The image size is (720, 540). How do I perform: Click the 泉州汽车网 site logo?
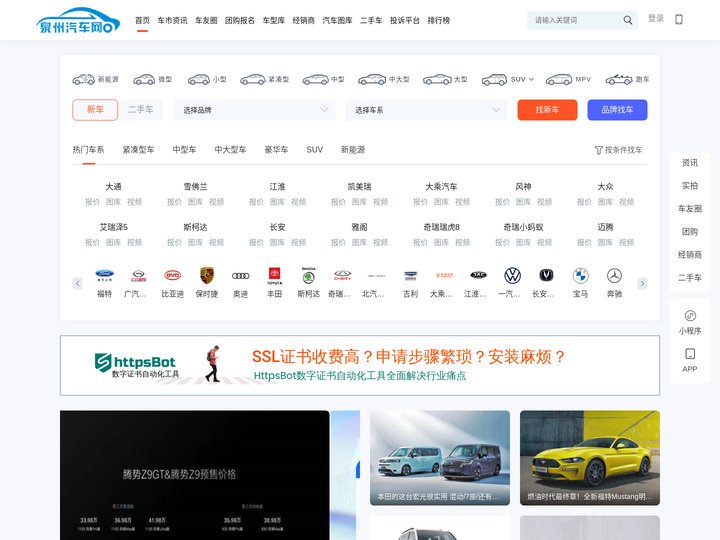click(x=78, y=20)
